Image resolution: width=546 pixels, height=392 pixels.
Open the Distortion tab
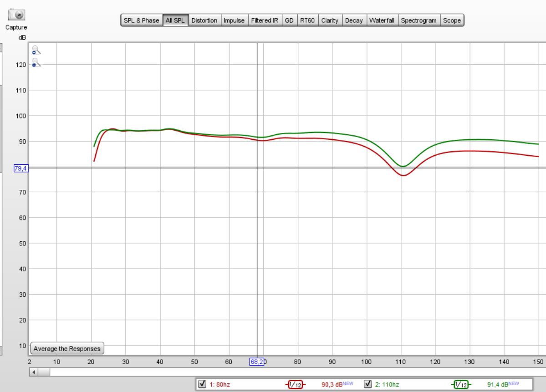[204, 20]
